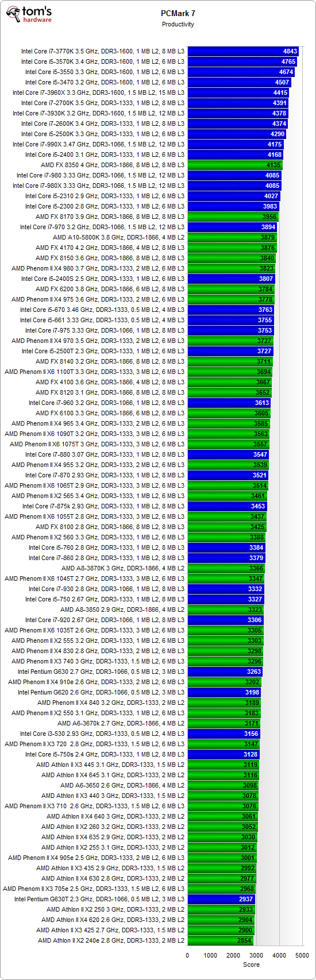Select the AMD FX 8170 3.9 GHz label
This screenshot has width=316, height=980.
click(x=110, y=217)
